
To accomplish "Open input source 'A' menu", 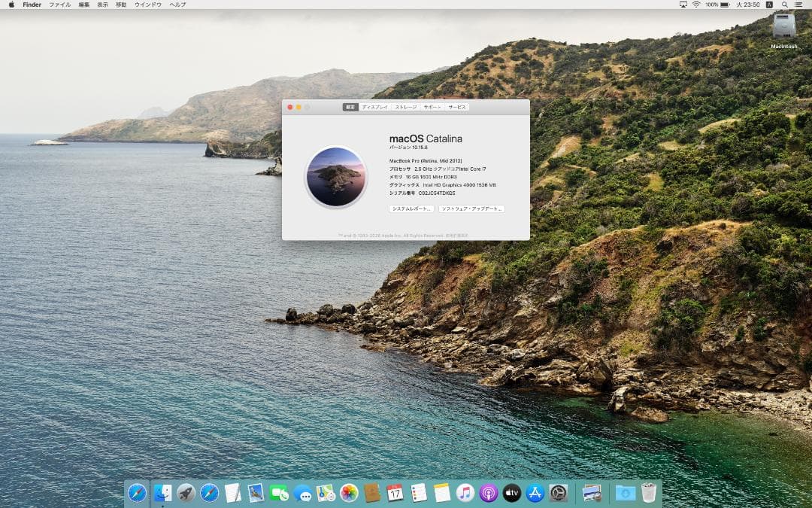I will pyautogui.click(x=770, y=5).
